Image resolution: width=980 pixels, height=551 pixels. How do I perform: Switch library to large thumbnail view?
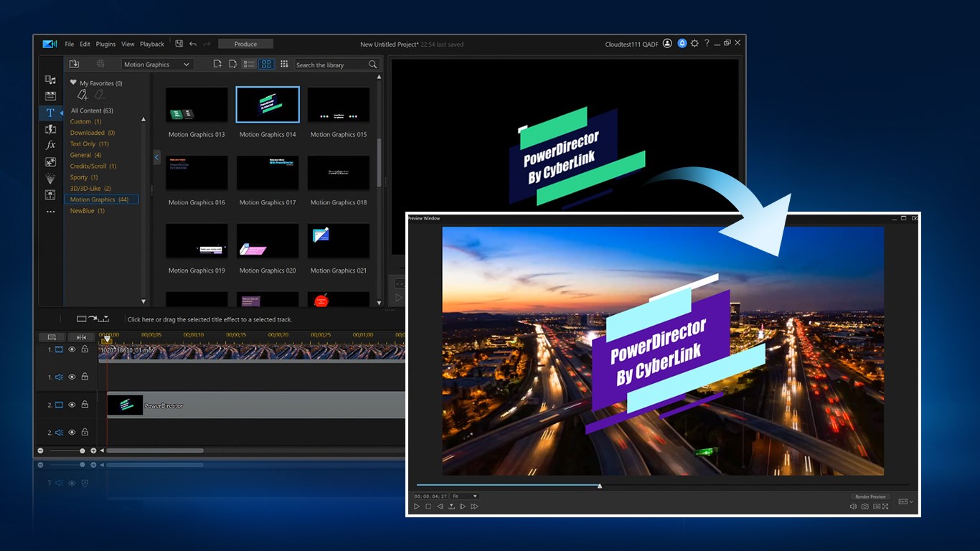pyautogui.click(x=266, y=65)
